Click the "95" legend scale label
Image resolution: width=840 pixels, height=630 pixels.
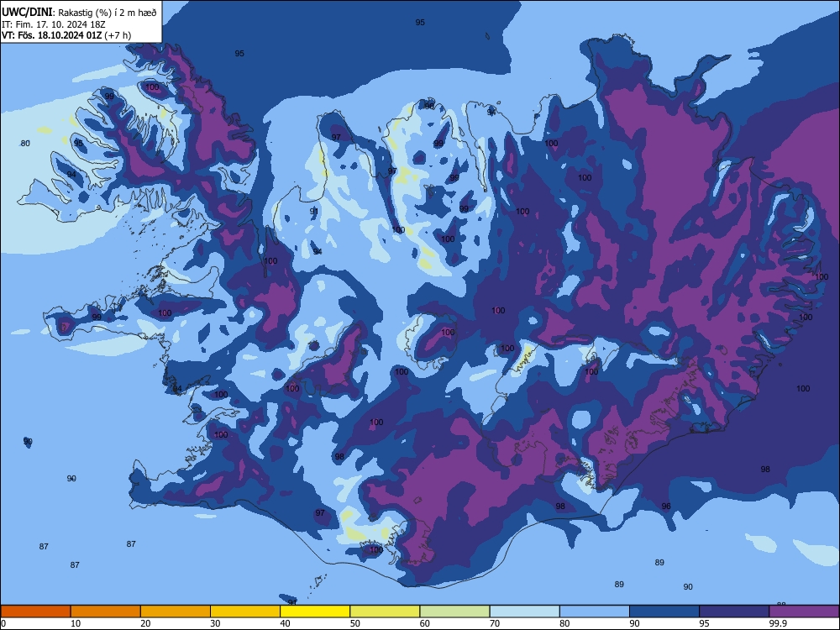pos(704,623)
